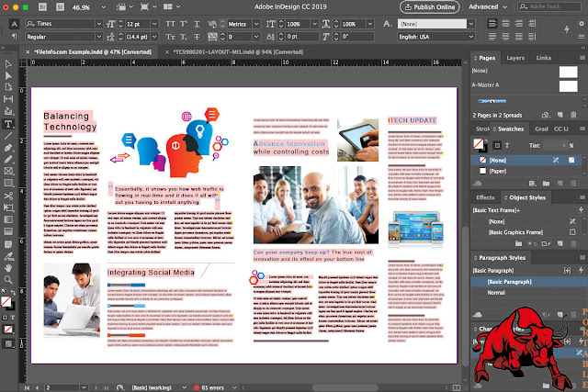Viewport: 588px width, 392px height.
Task: Toggle align left paragraph button
Action: 492,24
